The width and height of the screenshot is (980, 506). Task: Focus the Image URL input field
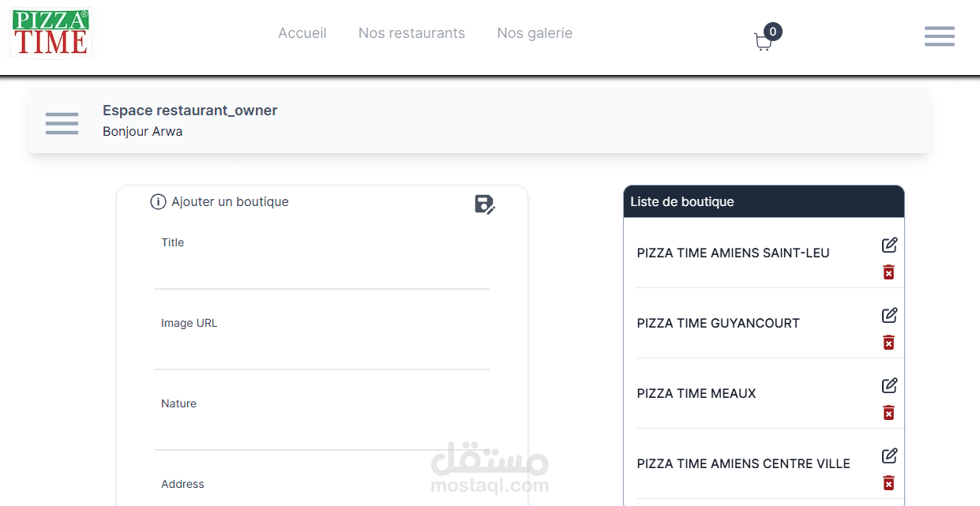(321, 353)
